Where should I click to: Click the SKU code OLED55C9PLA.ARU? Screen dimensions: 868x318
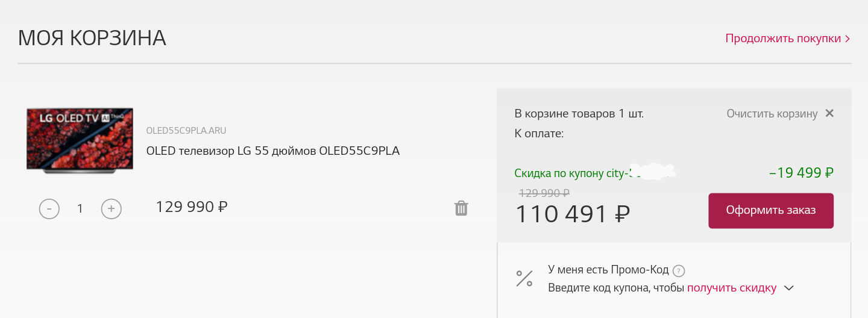coord(186,131)
